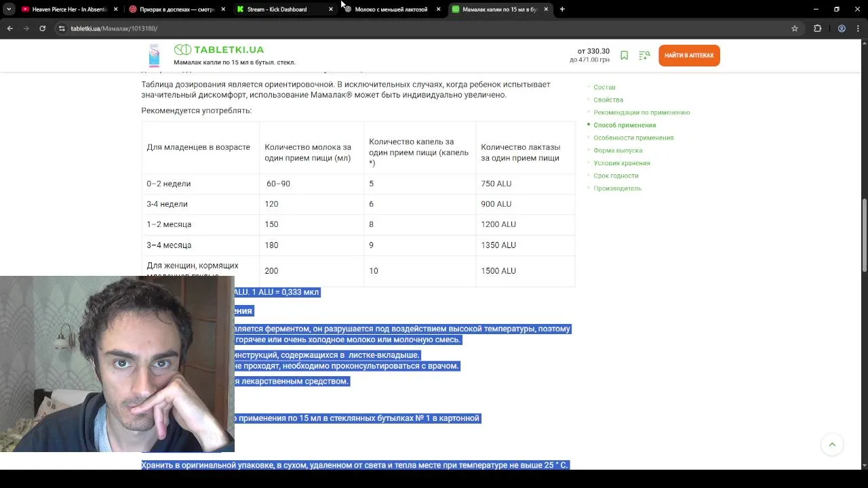Click the Рекомендуется употреблять text

click(x=196, y=110)
